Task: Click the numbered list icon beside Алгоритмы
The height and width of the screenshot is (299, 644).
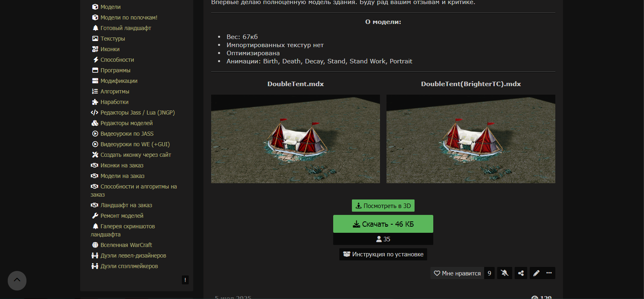Action: pyautogui.click(x=95, y=91)
